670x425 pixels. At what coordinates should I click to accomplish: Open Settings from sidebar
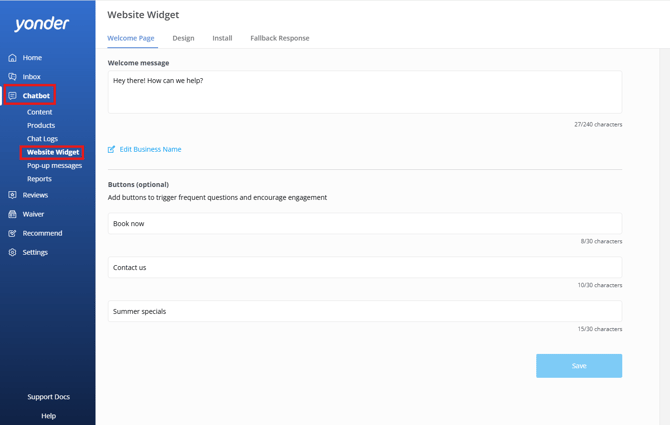coord(35,252)
